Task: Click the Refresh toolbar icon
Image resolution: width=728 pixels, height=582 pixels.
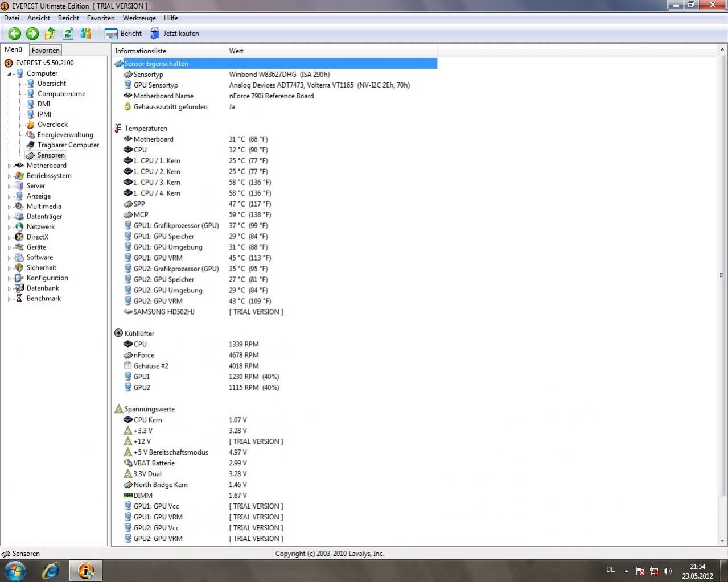Action: (68, 34)
